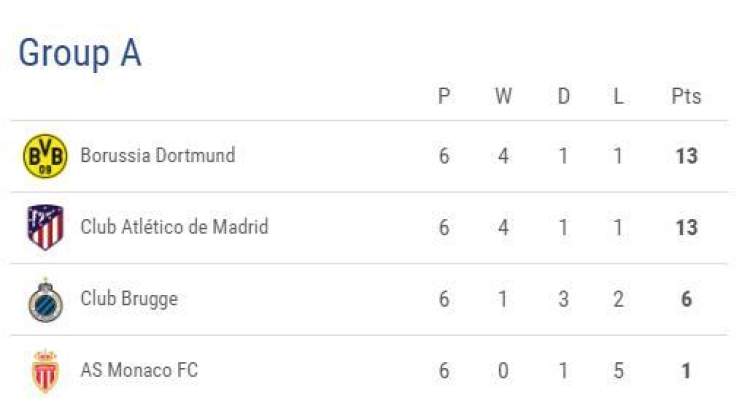
Task: Select the Club Brugge team name
Action: tap(129, 299)
